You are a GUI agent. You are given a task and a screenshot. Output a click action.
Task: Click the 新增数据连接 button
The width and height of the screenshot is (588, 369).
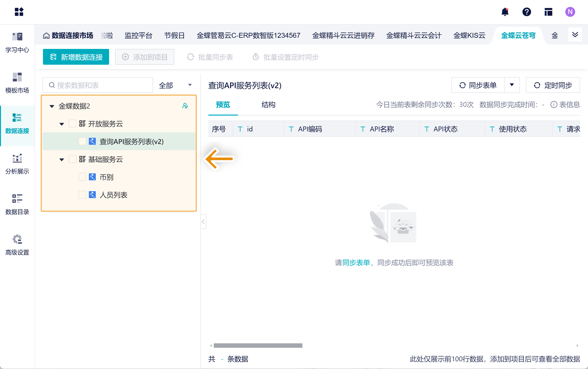pos(76,57)
